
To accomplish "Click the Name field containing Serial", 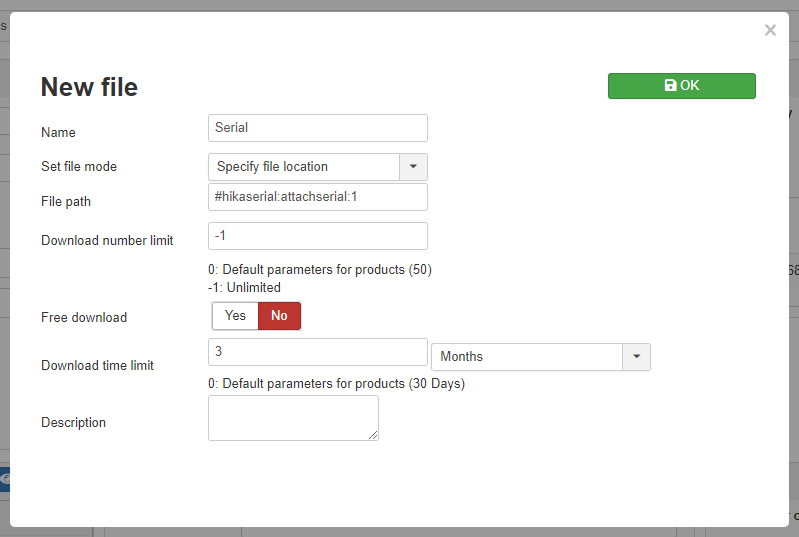I will (x=317, y=128).
